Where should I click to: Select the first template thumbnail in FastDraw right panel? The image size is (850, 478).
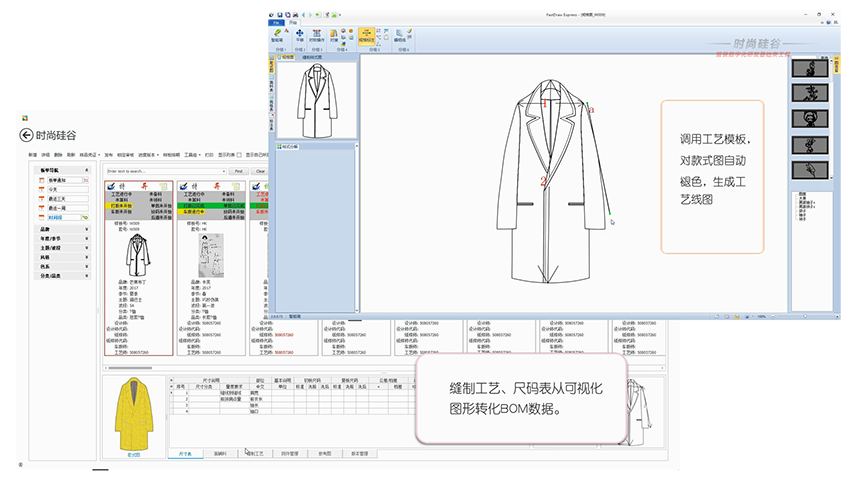click(x=810, y=68)
